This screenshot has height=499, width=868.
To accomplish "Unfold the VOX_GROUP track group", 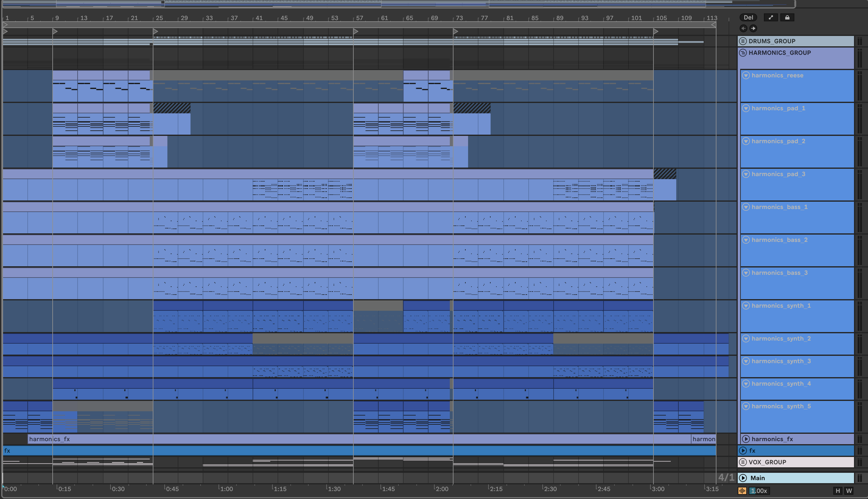I will [743, 462].
